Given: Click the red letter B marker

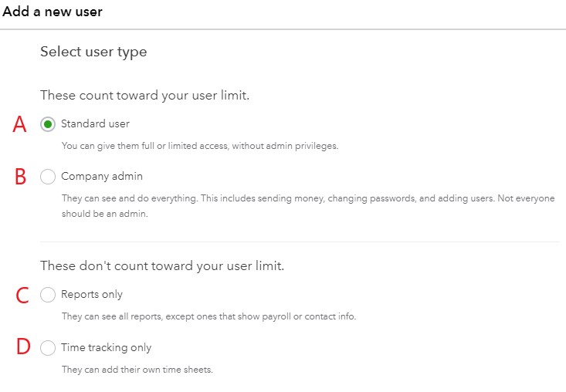Looking at the screenshot, I should (x=21, y=177).
